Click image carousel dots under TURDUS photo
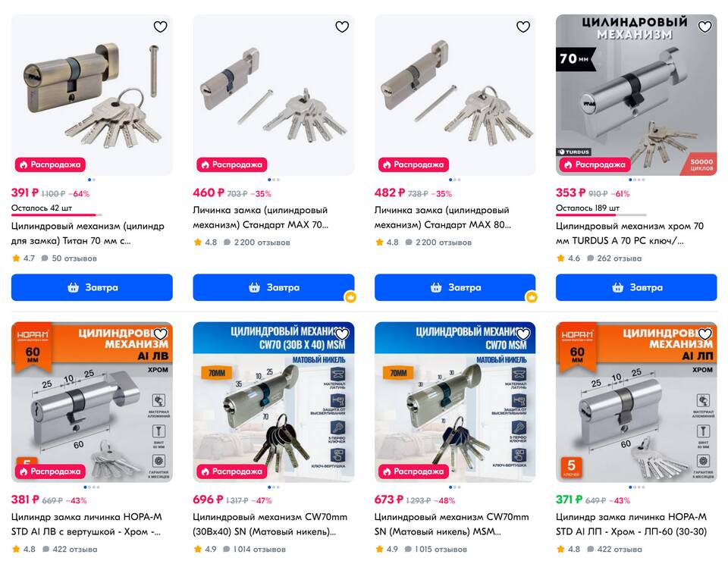 [636, 180]
